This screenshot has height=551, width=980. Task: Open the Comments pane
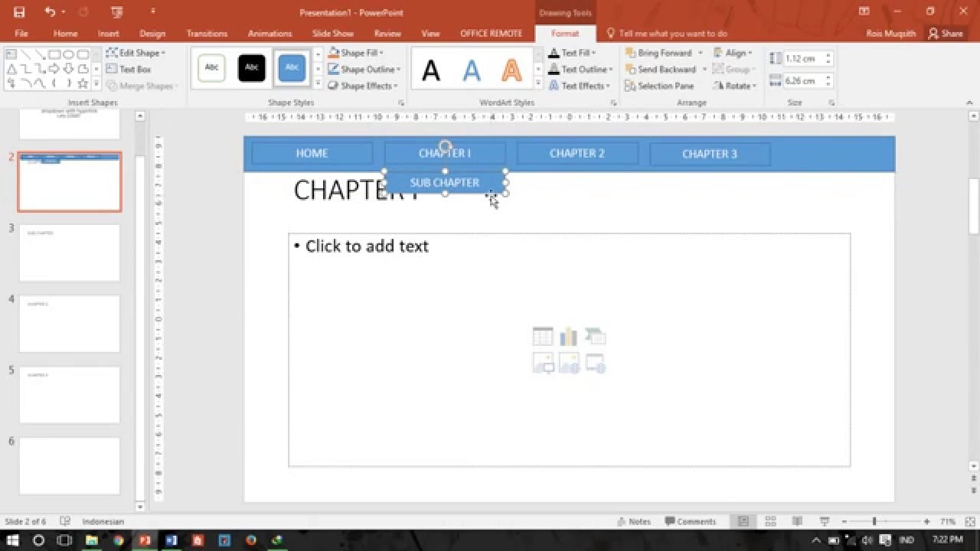click(x=691, y=521)
